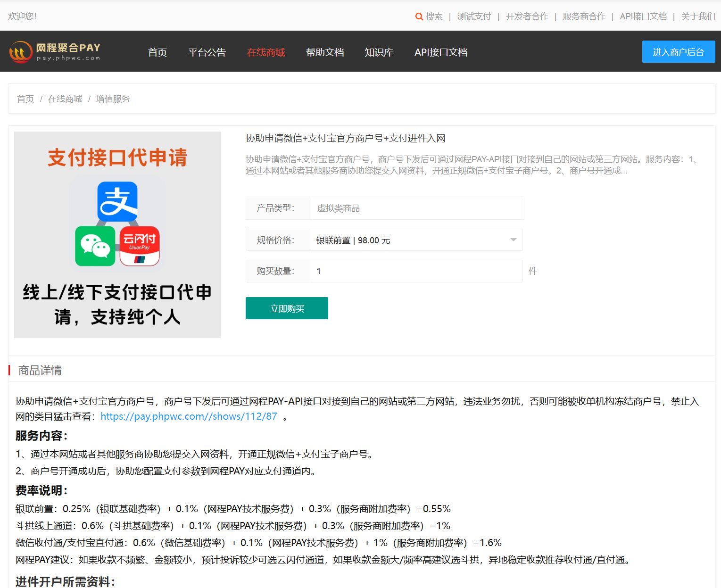Screen dimensions: 721x588
Task: Follow the pay.phpwc.com shows hyperlink
Action: (189, 416)
